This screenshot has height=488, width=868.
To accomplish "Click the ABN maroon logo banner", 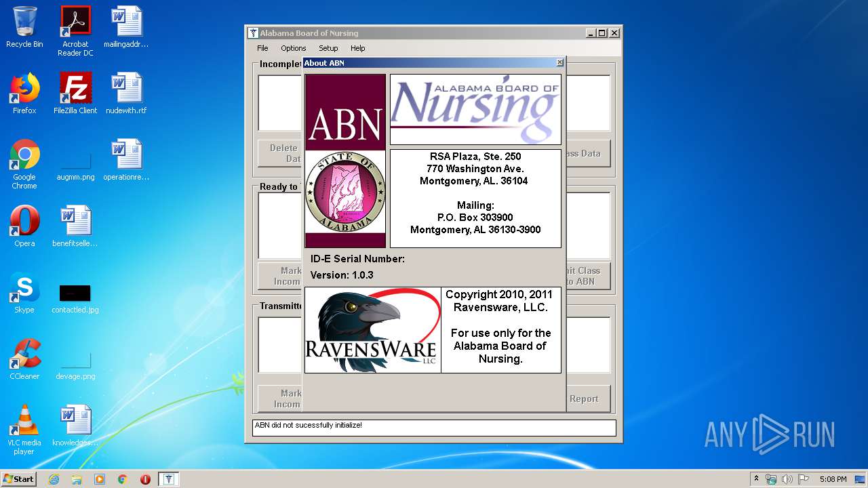I will 345,113.
